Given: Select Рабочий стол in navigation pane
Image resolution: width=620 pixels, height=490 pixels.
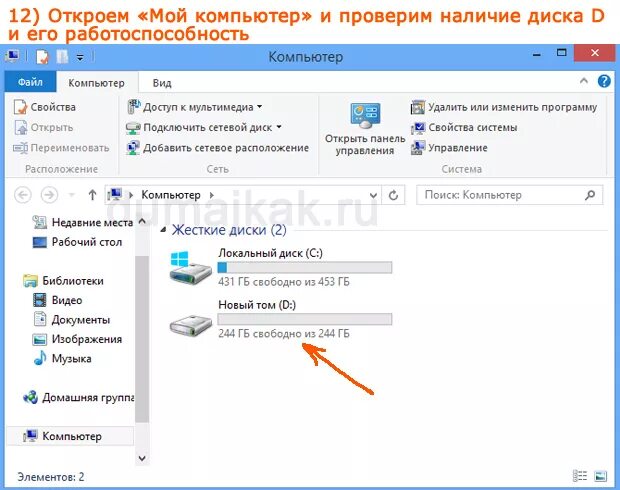Looking at the screenshot, I should pyautogui.click(x=77, y=242).
